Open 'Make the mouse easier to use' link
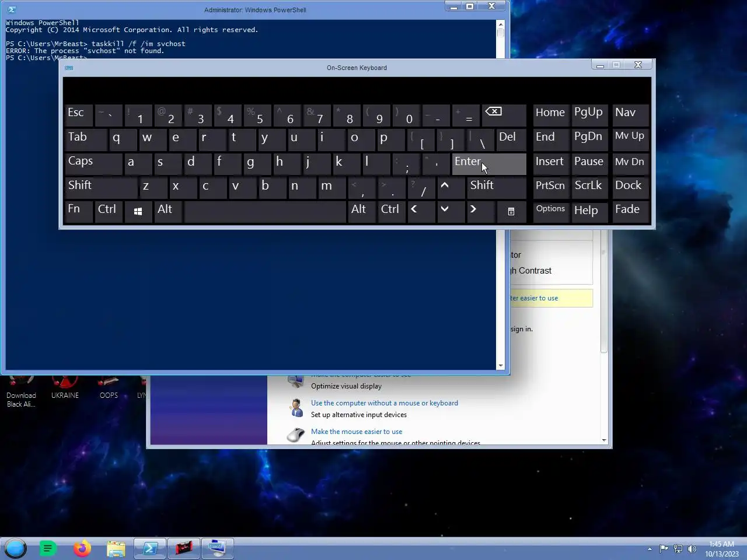Image resolution: width=747 pixels, height=560 pixels. [357, 432]
